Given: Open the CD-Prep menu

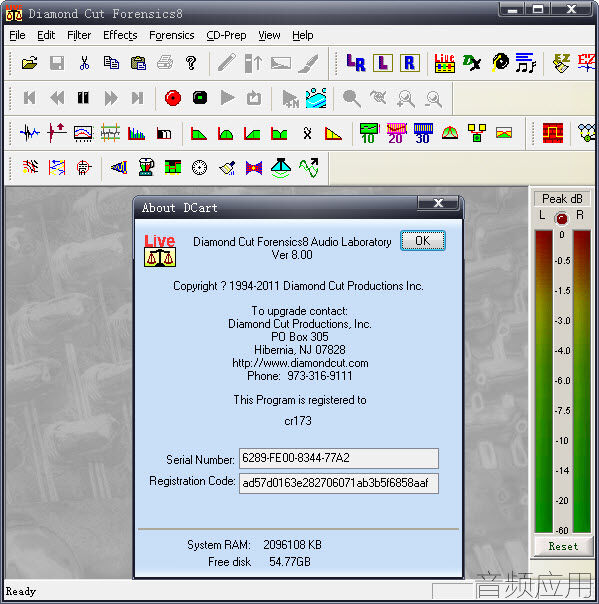Looking at the screenshot, I should click(226, 35).
